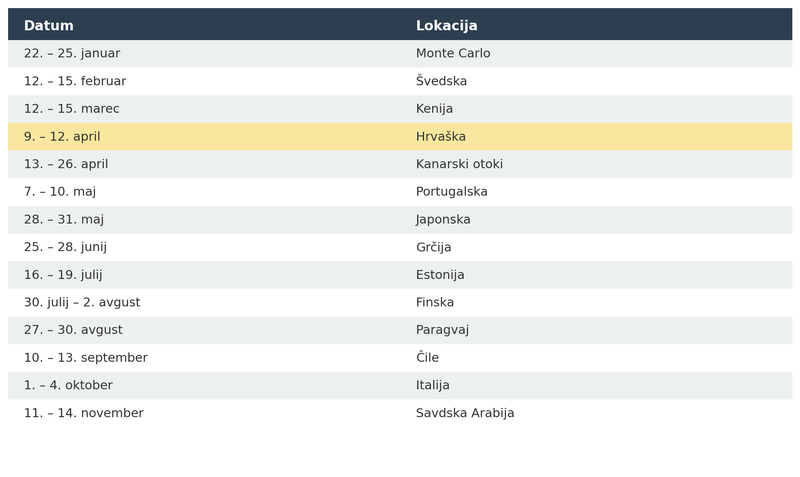The height and width of the screenshot is (477, 800).
Task: Select the Monte Carlo row
Action: (x=400, y=54)
